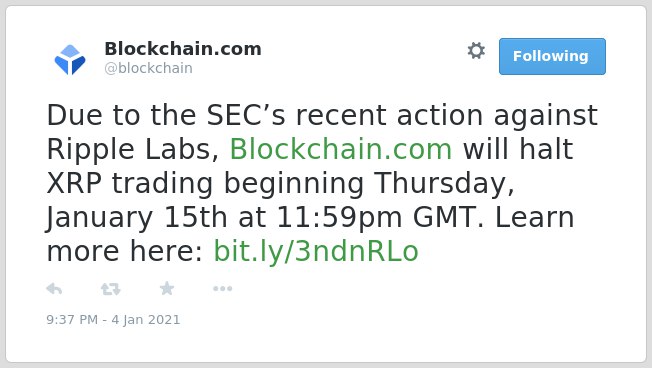The width and height of the screenshot is (652, 368).
Task: Click the reply arrow icon
Action: 54,289
